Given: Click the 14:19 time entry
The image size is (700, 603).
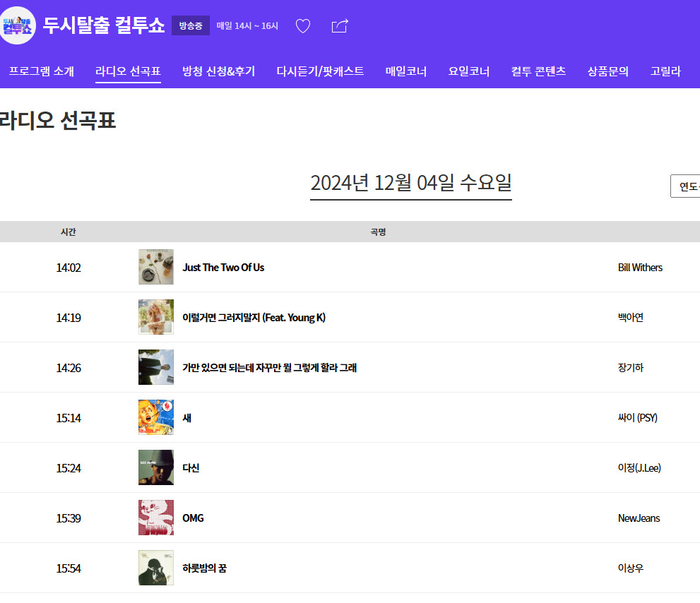Looking at the screenshot, I should pyautogui.click(x=69, y=318).
